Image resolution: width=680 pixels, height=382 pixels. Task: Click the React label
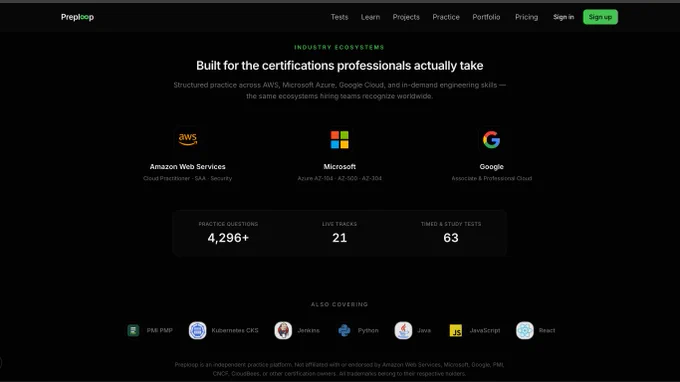tap(547, 330)
